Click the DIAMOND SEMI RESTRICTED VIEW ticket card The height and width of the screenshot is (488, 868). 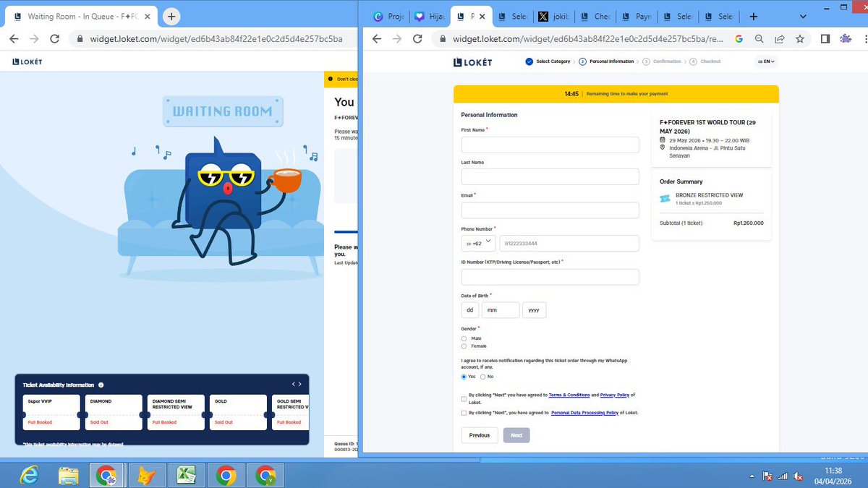click(176, 412)
